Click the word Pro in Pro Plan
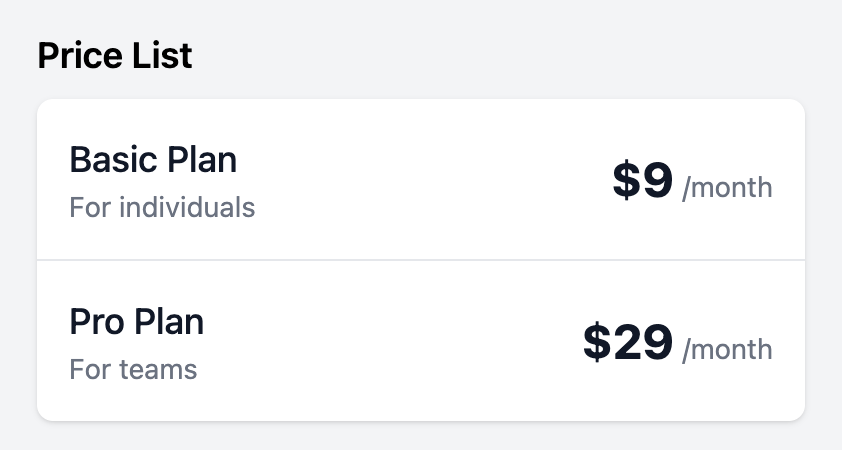The image size is (842, 450). (x=97, y=322)
